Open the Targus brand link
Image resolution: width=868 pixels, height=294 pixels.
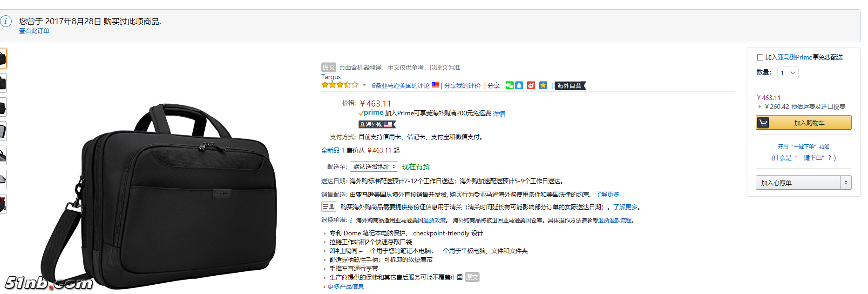tap(331, 77)
